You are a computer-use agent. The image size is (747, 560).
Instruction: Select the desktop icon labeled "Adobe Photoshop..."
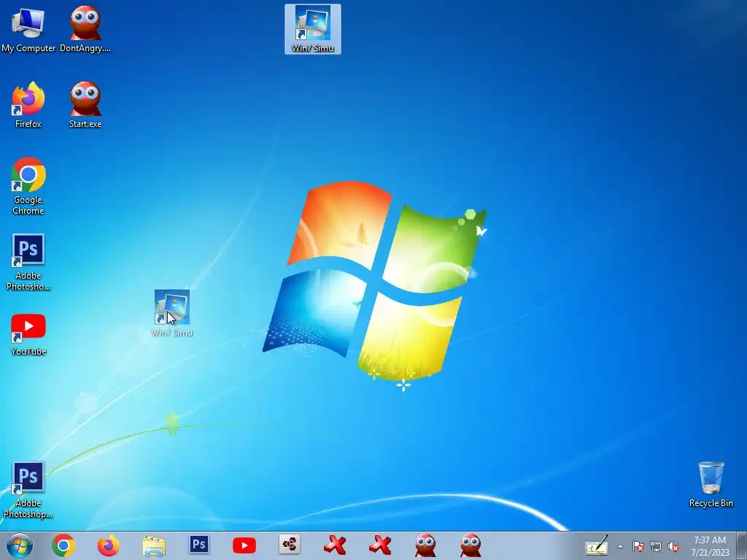pyautogui.click(x=28, y=489)
